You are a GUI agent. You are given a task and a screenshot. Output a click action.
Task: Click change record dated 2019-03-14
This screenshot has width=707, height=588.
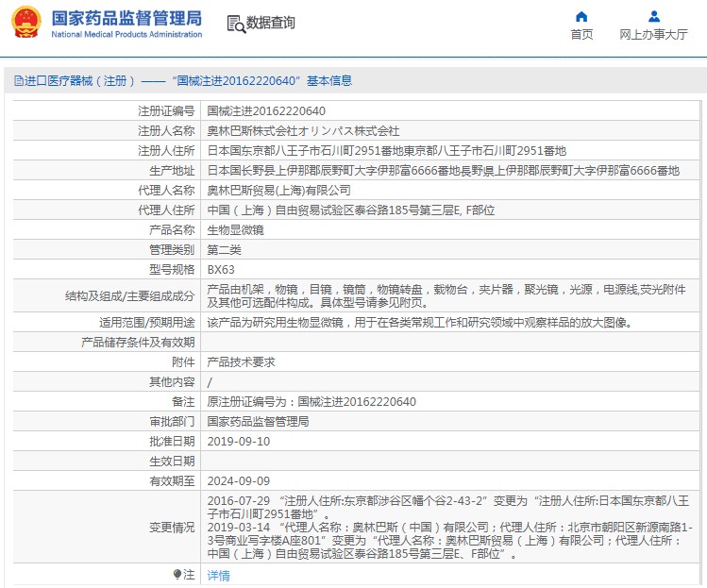450,540
